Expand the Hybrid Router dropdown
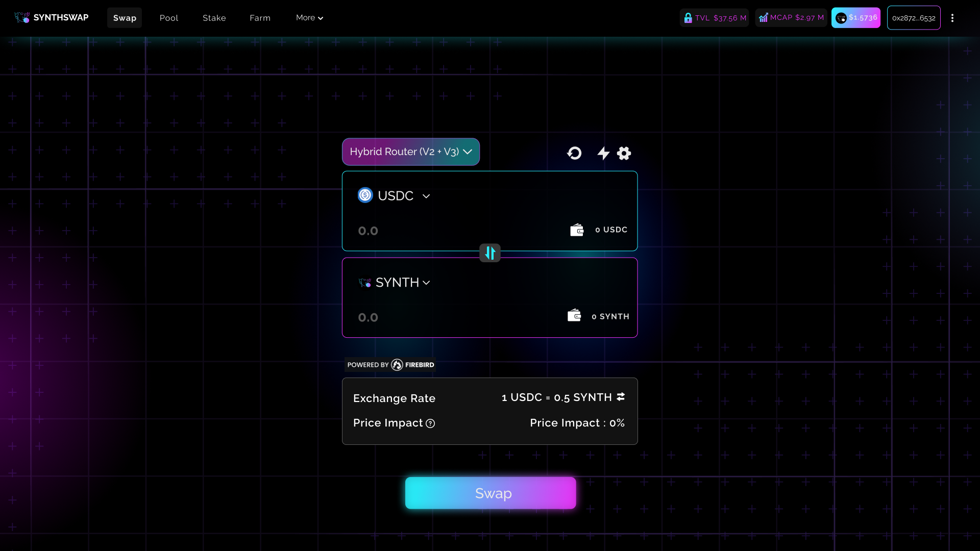This screenshot has height=551, width=980. [410, 152]
